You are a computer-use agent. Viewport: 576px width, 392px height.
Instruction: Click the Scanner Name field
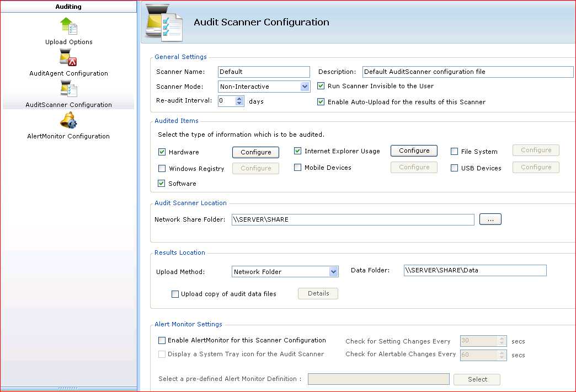click(264, 72)
